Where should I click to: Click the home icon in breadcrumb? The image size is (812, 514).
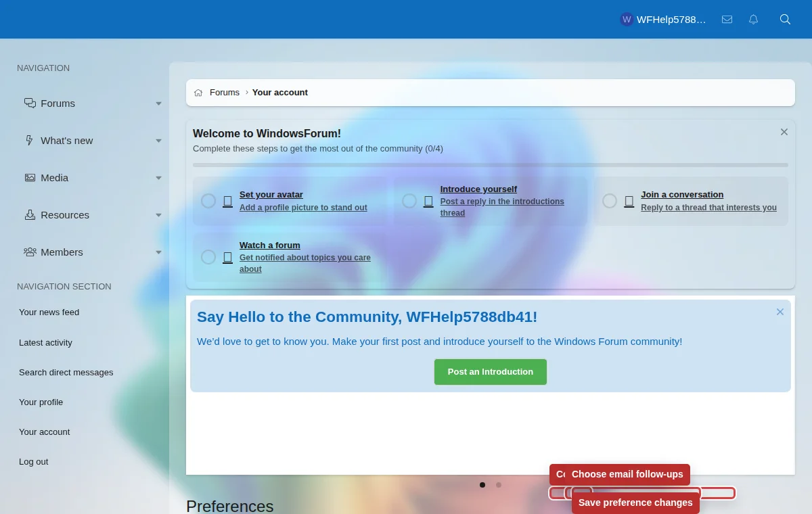(x=198, y=93)
